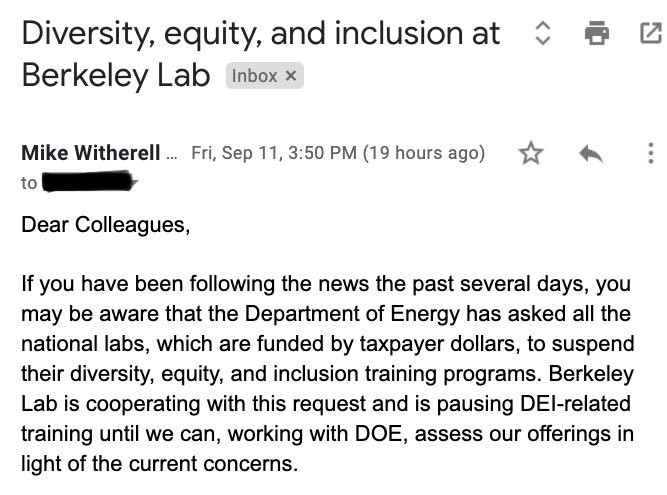Click the ellipsis after the sender name
The width and height of the screenshot is (667, 495).
pyautogui.click(x=170, y=153)
